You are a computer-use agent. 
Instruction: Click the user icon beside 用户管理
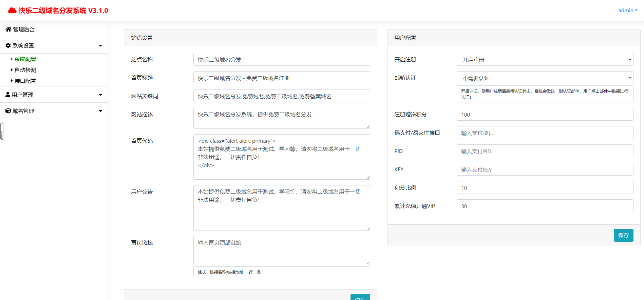(8, 95)
